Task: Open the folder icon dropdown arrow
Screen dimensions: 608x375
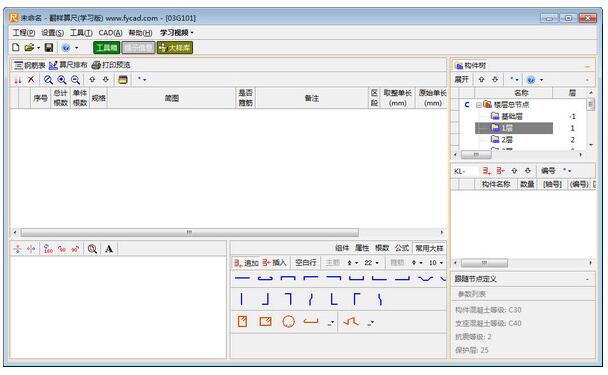Action: (x=38, y=48)
